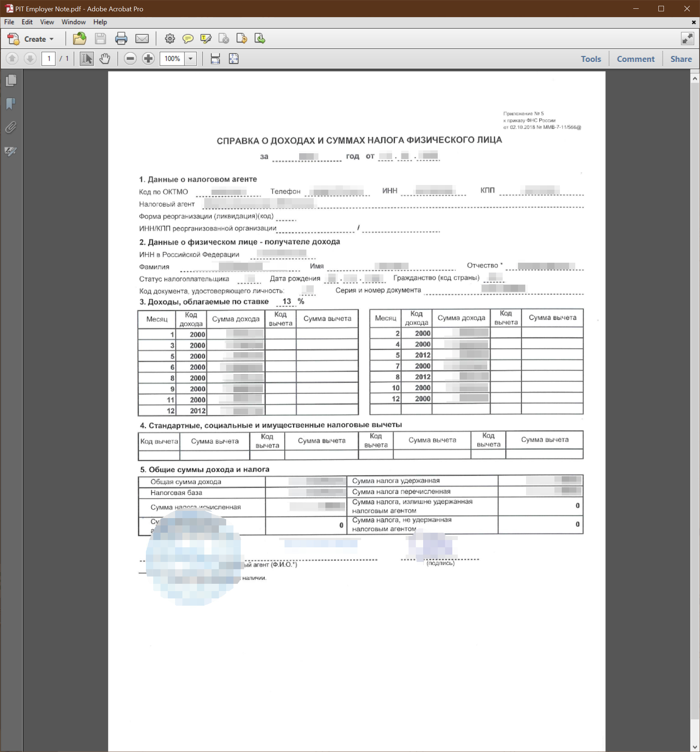Zoom out with the minus button
This screenshot has width=700, height=752.
coord(130,59)
